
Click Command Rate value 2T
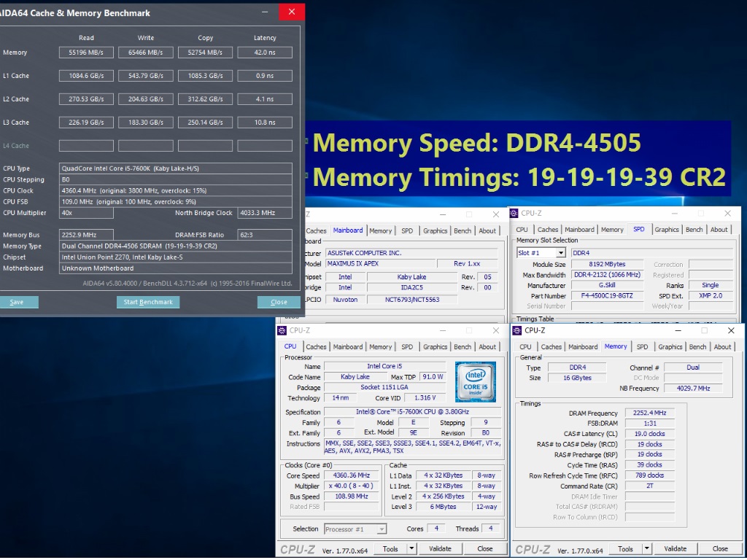[x=650, y=486]
